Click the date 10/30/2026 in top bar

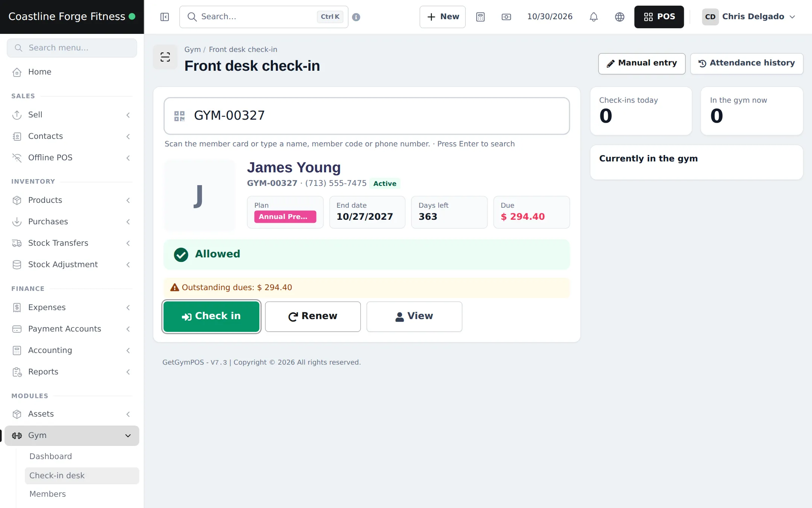pyautogui.click(x=550, y=17)
